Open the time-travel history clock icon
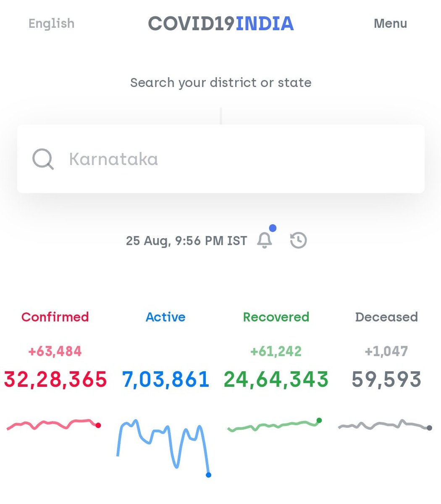 pyautogui.click(x=298, y=240)
